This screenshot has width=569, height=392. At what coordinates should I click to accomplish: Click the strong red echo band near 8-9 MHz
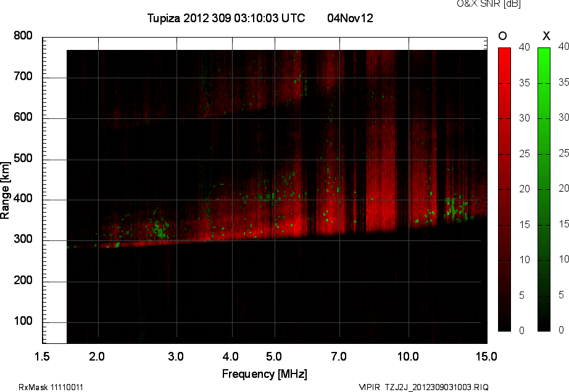tap(381, 141)
